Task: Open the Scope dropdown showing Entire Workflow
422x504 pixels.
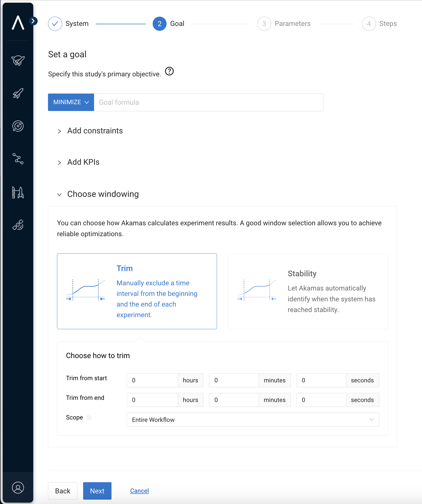Action: click(x=252, y=419)
